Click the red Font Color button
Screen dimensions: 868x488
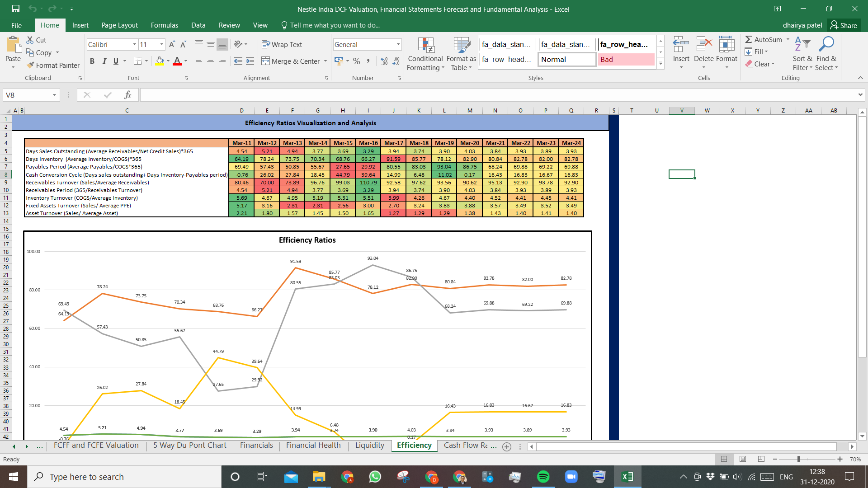[177, 61]
